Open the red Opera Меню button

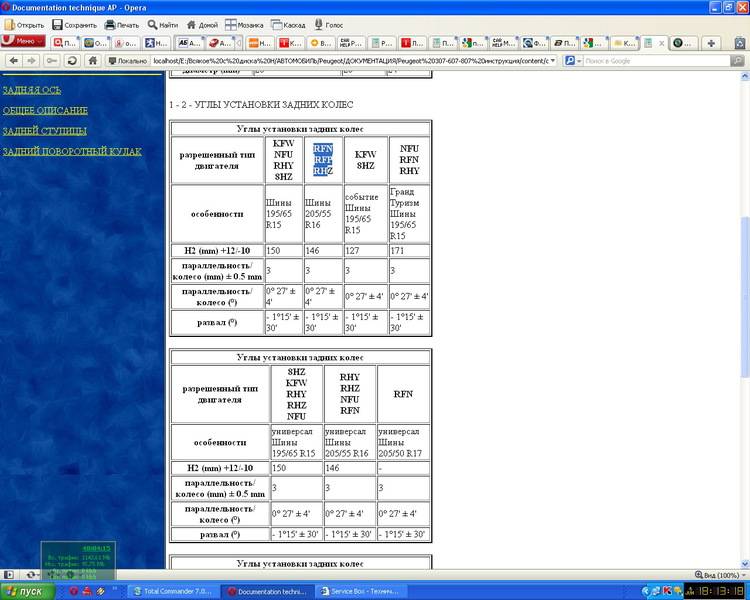(23, 42)
